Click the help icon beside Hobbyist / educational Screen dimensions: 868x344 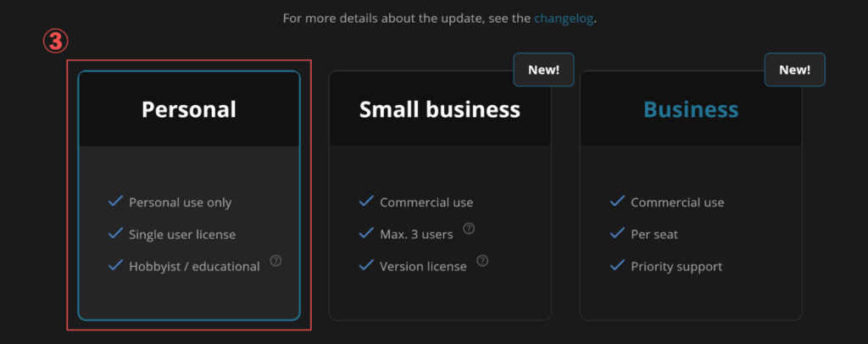(275, 261)
